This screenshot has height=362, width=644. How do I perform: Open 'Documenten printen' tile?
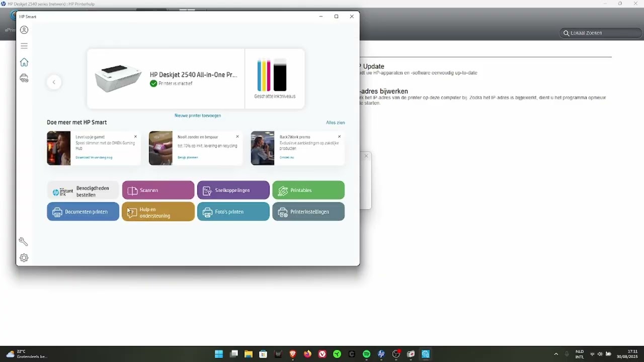point(83,212)
